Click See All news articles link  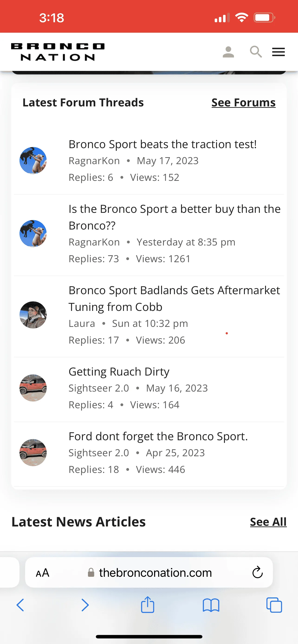[x=268, y=522]
